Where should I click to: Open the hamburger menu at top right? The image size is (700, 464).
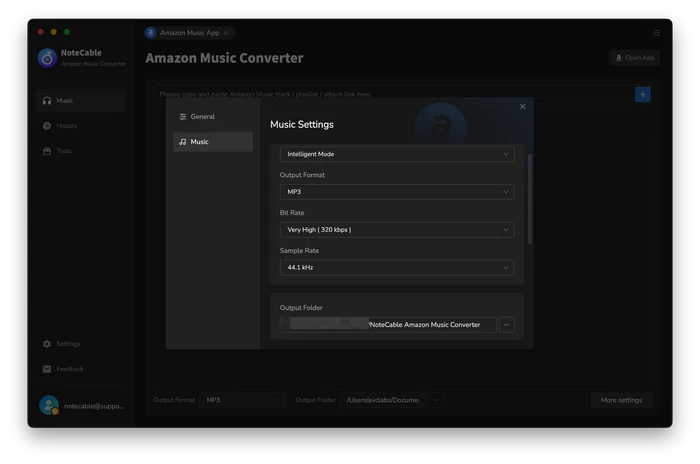[657, 33]
